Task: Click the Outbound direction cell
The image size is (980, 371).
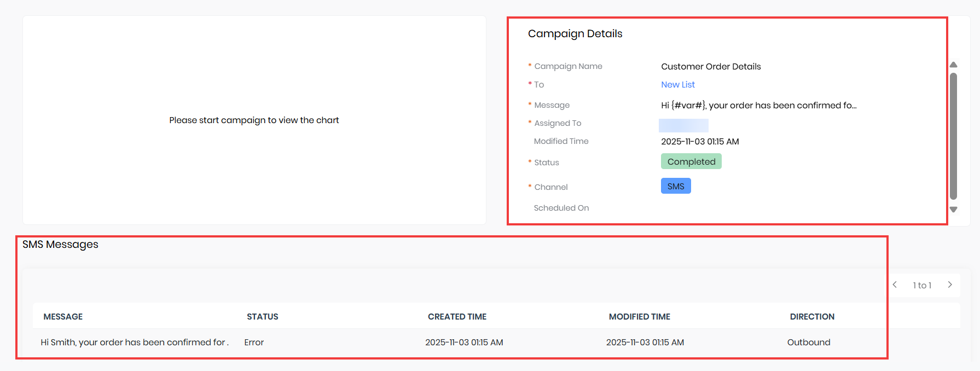Action: pos(808,343)
